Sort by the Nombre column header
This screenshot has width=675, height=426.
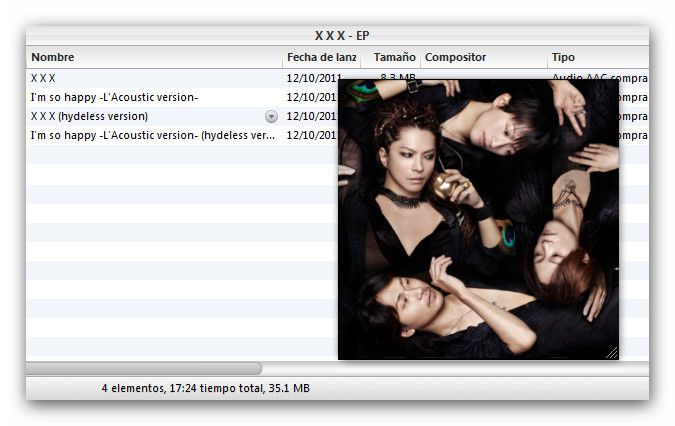[x=154, y=57]
